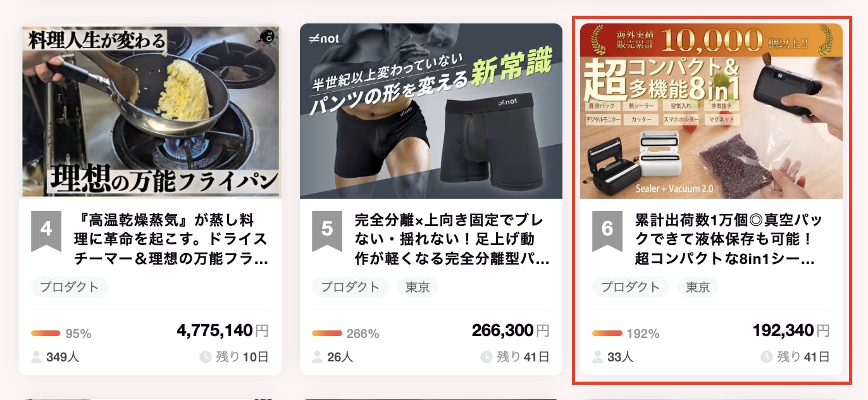Click the 266% funding progress bar
This screenshot has height=400, width=868.
326,334
